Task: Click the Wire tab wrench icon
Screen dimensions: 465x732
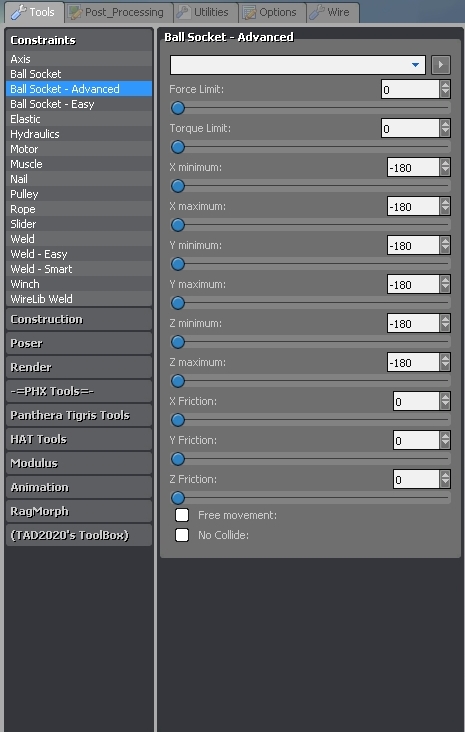Action: (x=317, y=13)
